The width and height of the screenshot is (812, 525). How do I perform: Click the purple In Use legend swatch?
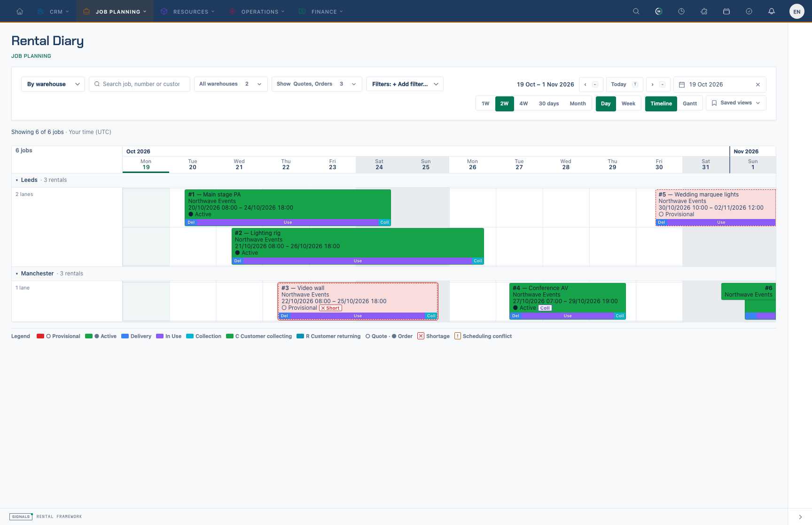pyautogui.click(x=160, y=336)
